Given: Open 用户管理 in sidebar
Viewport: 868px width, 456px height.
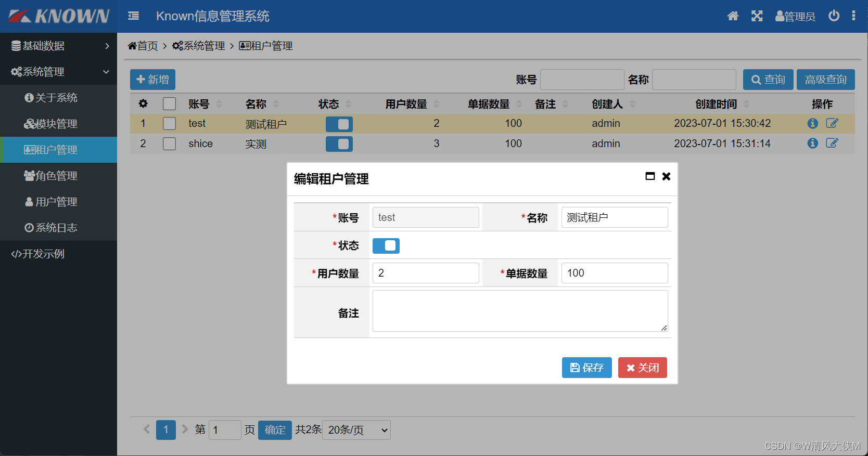Looking at the screenshot, I should coord(58,202).
